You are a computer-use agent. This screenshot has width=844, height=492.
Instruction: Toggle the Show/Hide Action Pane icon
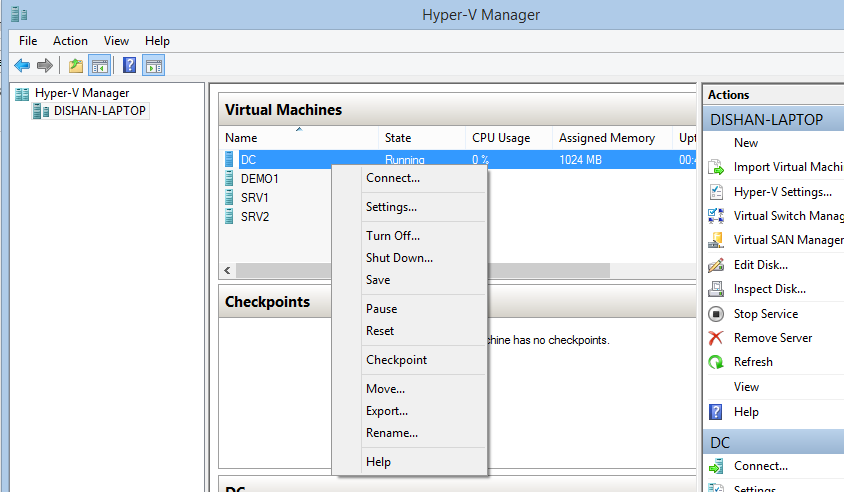point(154,66)
